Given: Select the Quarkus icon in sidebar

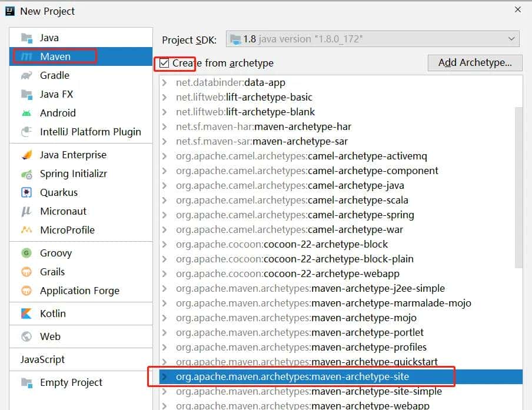Looking at the screenshot, I should [26, 192].
